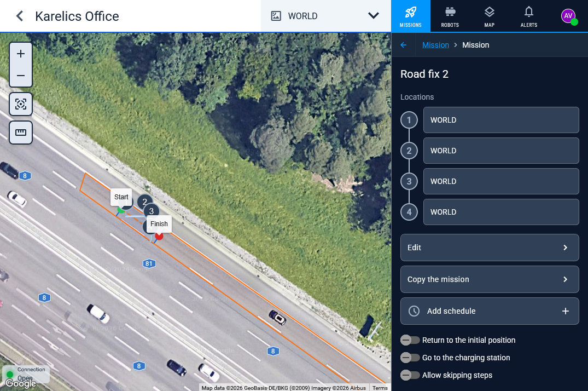Open Copy the mission option
Screen dimensions: 588x391
tap(490, 279)
